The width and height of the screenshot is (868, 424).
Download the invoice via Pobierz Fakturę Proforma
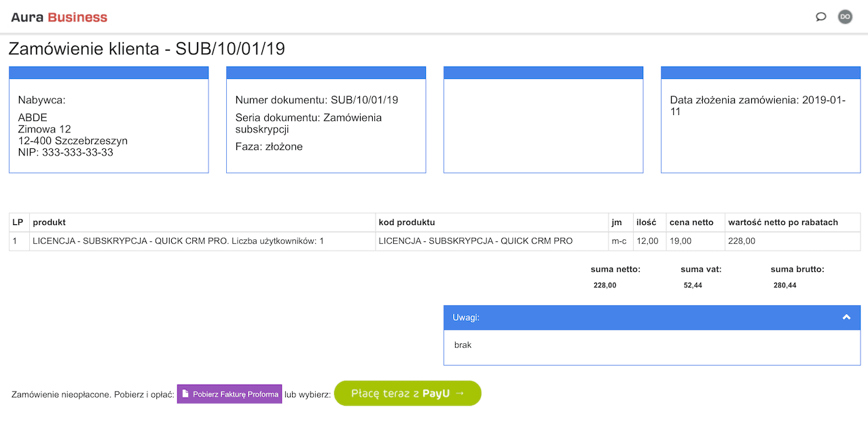[230, 394]
